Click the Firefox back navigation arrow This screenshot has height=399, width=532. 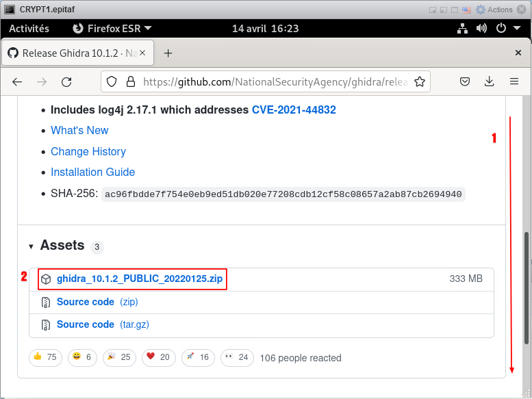(x=17, y=82)
